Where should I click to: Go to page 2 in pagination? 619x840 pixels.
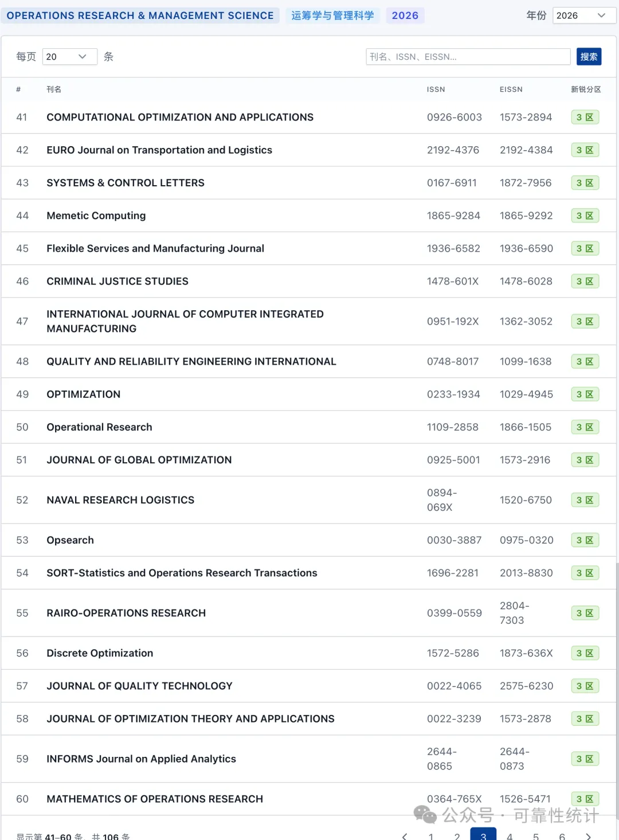457,836
